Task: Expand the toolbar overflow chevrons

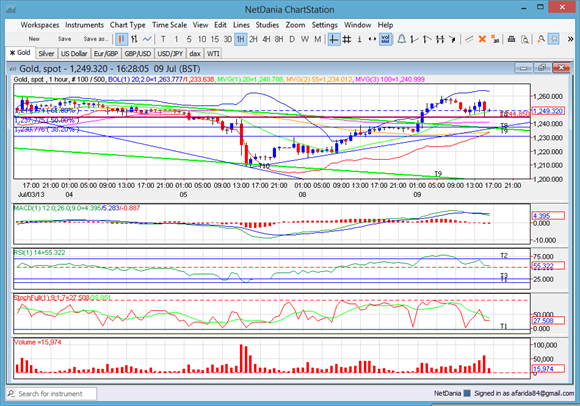Action: pos(570,39)
